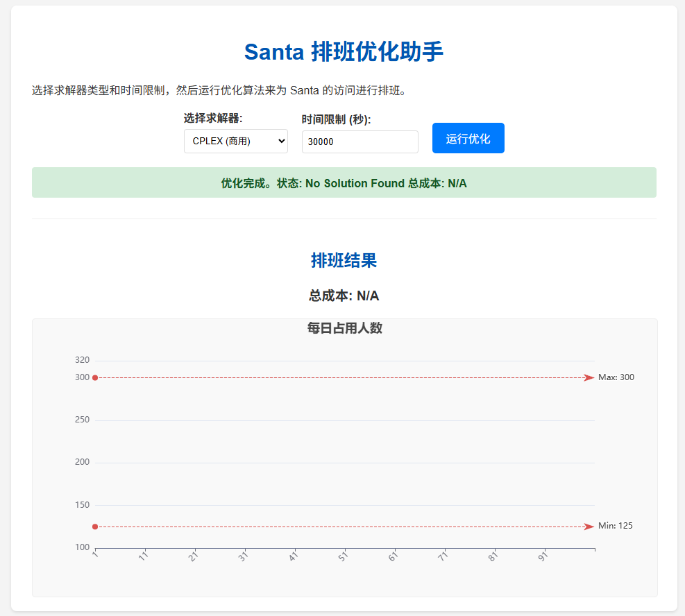
Task: Click the x-axis label 21
Action: 193,556
